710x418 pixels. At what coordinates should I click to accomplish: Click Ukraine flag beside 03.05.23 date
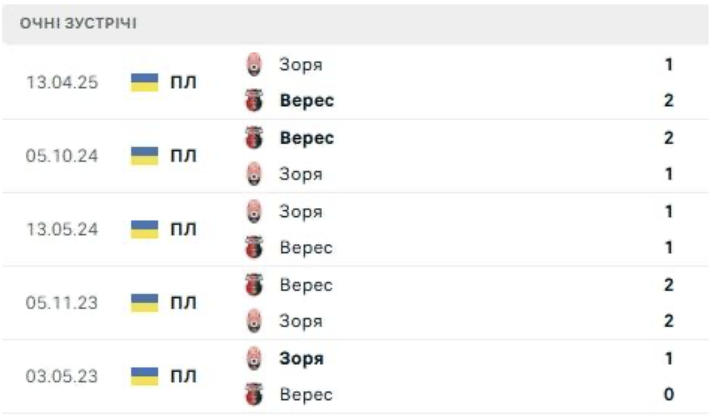(145, 376)
